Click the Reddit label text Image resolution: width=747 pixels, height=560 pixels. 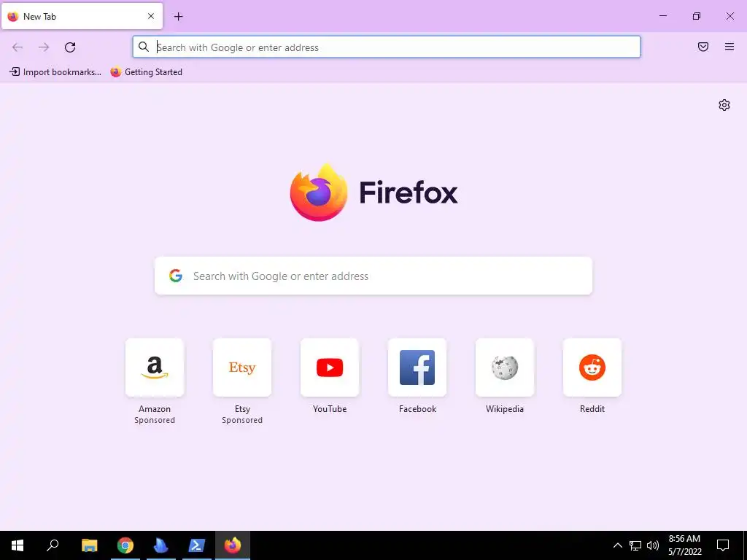pos(592,408)
